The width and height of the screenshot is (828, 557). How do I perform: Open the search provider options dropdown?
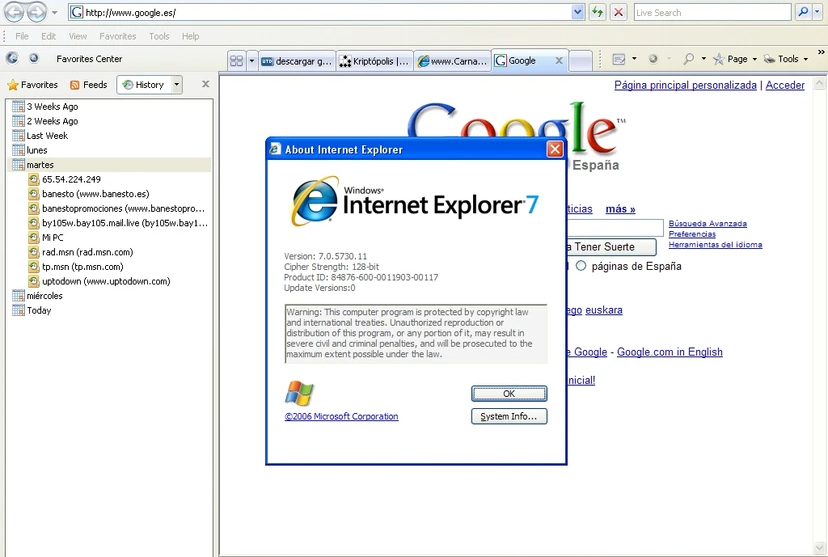click(x=817, y=12)
